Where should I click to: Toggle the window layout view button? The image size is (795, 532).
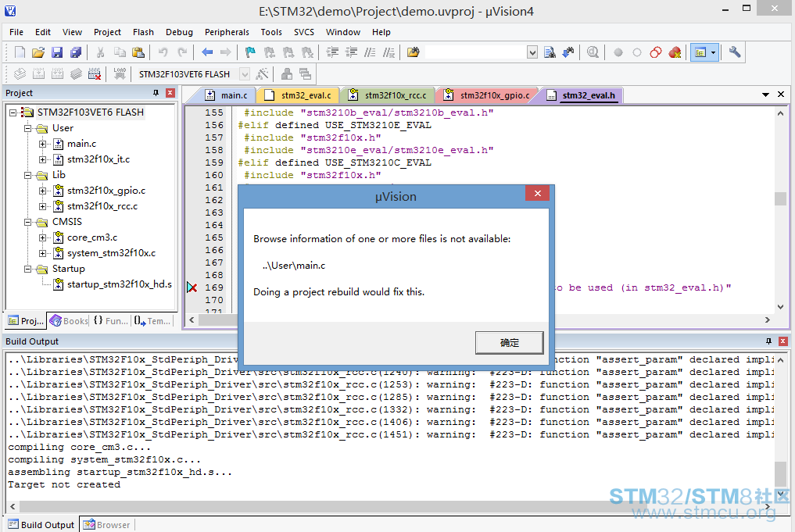tap(700, 52)
